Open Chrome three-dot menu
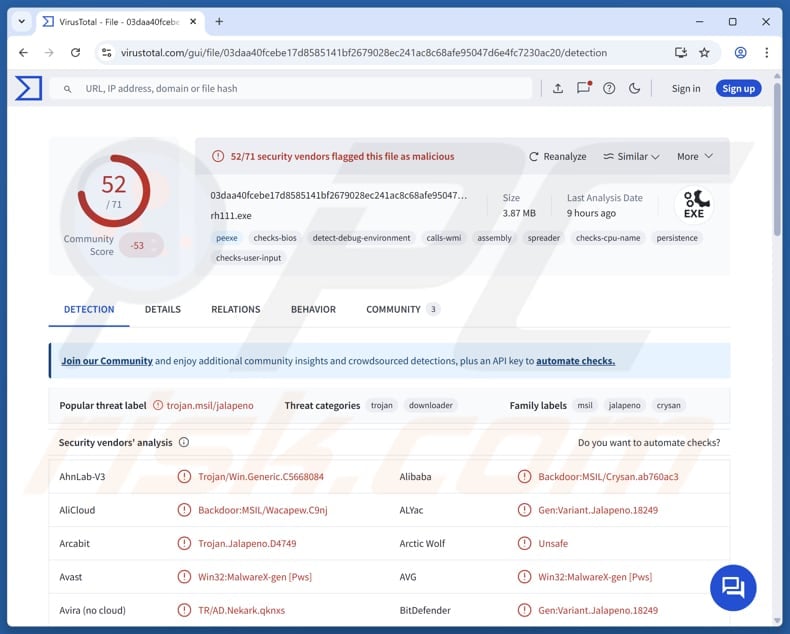This screenshot has height=634, width=790. [766, 52]
